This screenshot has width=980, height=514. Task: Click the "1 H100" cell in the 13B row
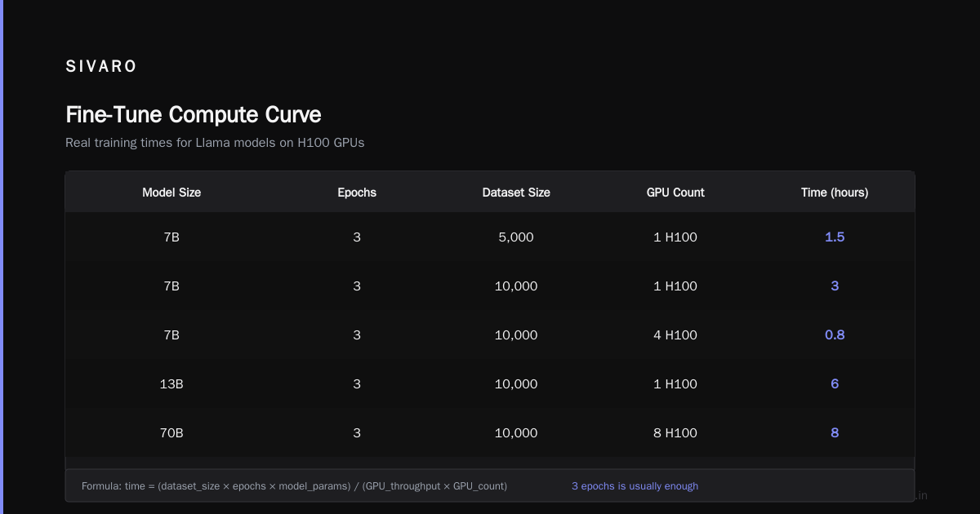(675, 384)
